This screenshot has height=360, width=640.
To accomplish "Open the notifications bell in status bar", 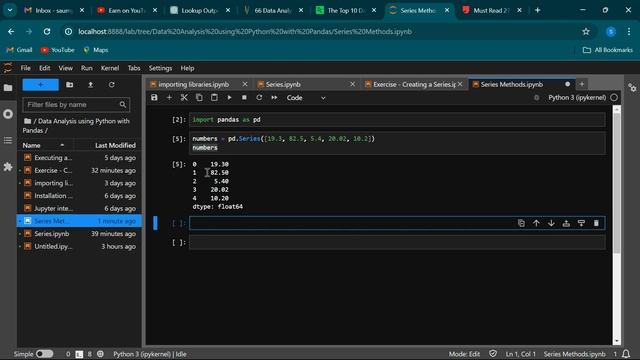I will coord(626,354).
